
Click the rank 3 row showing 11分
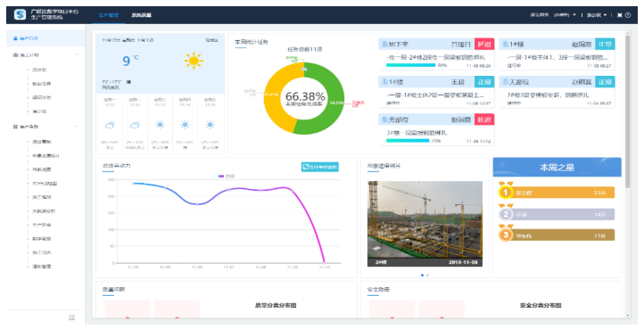(557, 235)
